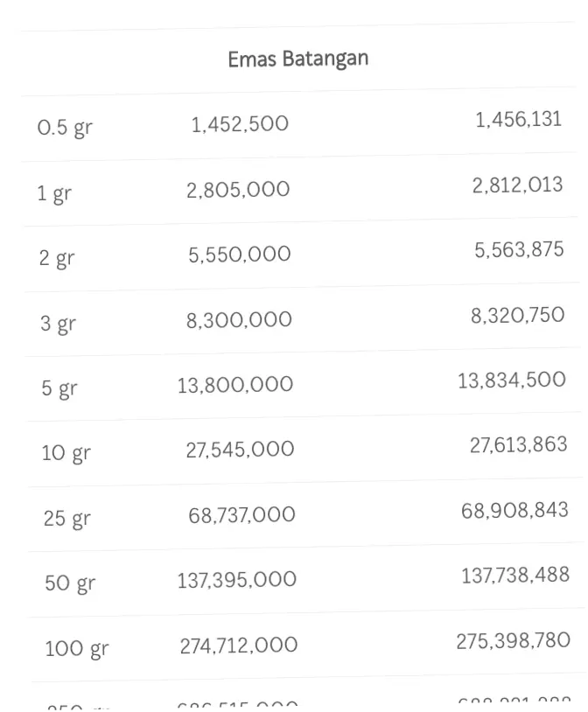Select the 3 gr row label
Viewport: 588px width, 712px height.
(x=58, y=324)
